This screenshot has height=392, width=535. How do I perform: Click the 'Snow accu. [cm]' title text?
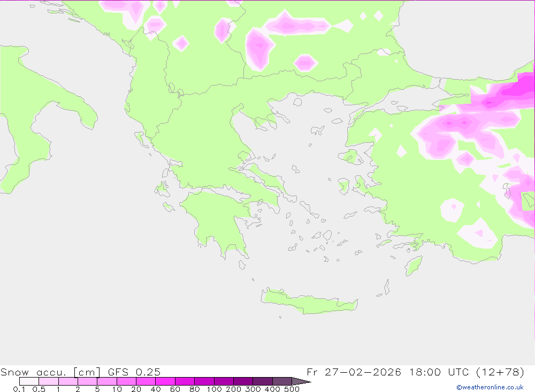tap(50, 372)
